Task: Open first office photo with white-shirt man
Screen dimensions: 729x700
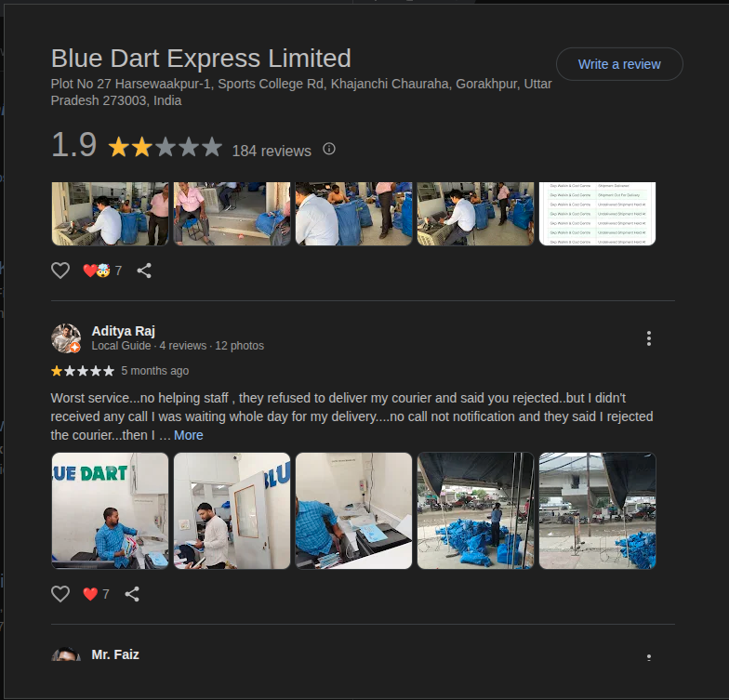Action: [110, 214]
